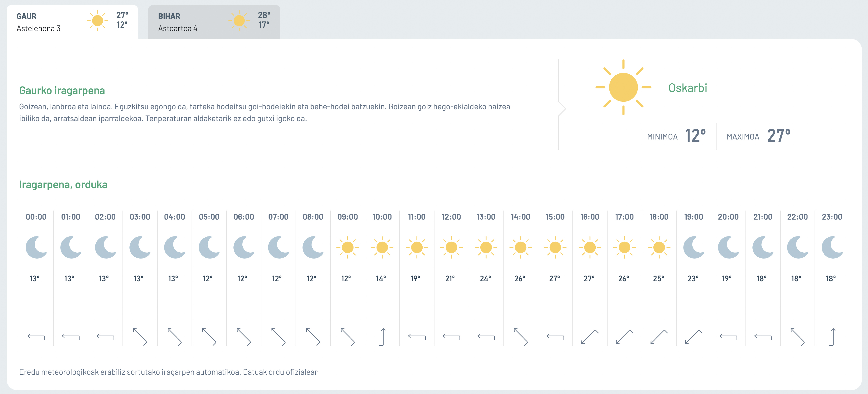
Task: Click the wind arrow at 20:00
Action: [728, 337]
